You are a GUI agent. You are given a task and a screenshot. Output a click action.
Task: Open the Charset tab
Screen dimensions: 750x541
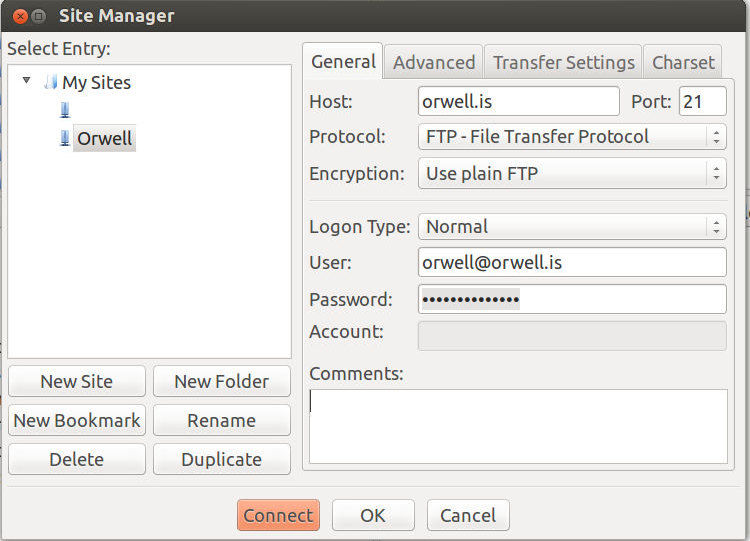coord(683,62)
